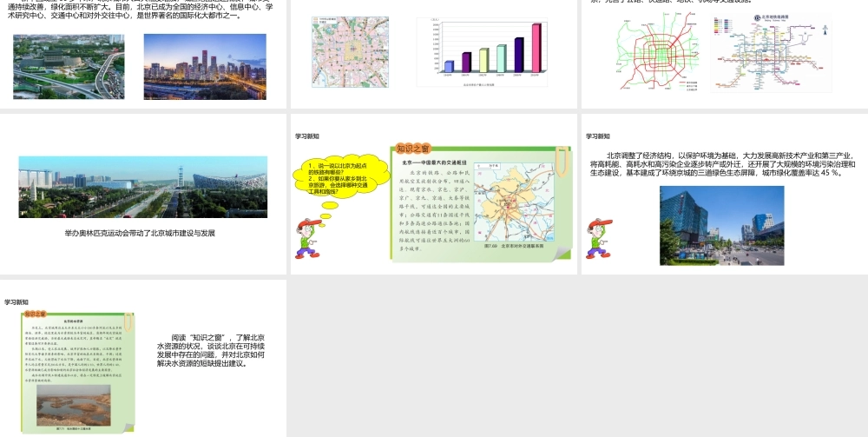Select the highway interchange photo on first slide

click(69, 67)
